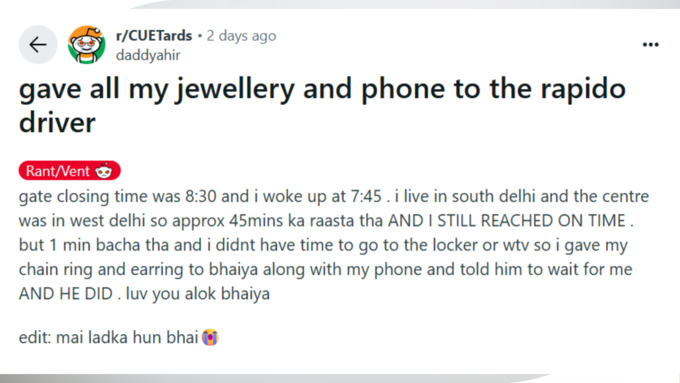The image size is (680, 383).
Task: Visit the r/CUETards subreddit link
Action: (154, 36)
